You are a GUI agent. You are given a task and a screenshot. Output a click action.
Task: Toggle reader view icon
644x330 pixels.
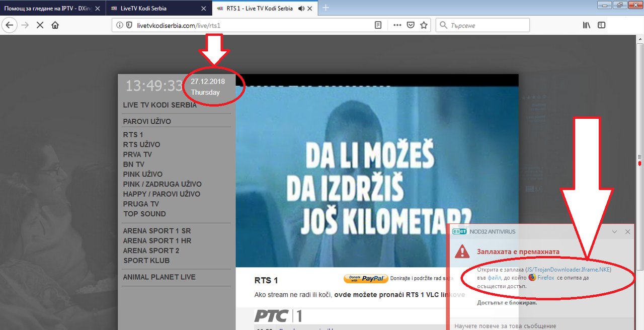[378, 25]
